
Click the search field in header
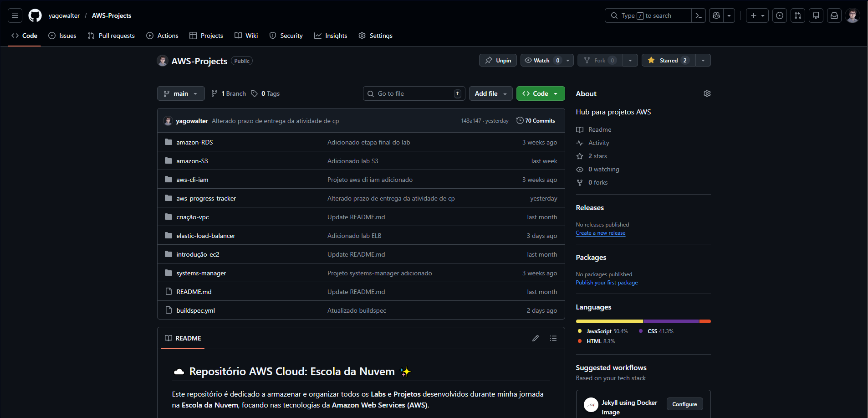(648, 15)
